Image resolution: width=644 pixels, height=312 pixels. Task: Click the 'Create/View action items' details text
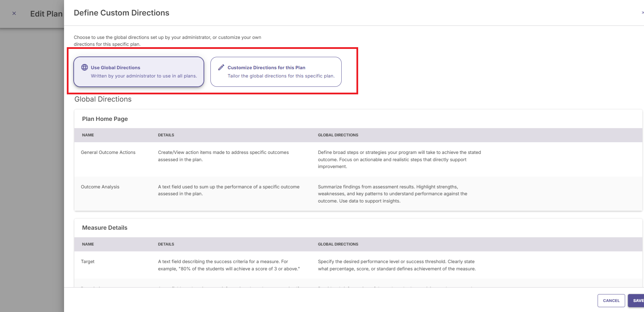click(224, 156)
